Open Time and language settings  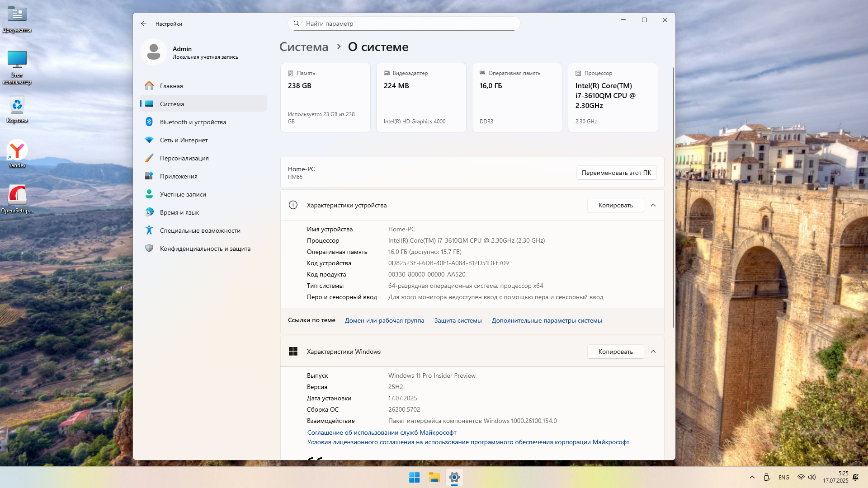point(179,212)
